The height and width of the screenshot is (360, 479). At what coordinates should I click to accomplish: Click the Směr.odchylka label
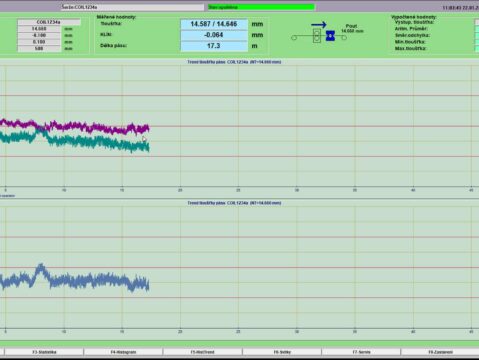412,35
